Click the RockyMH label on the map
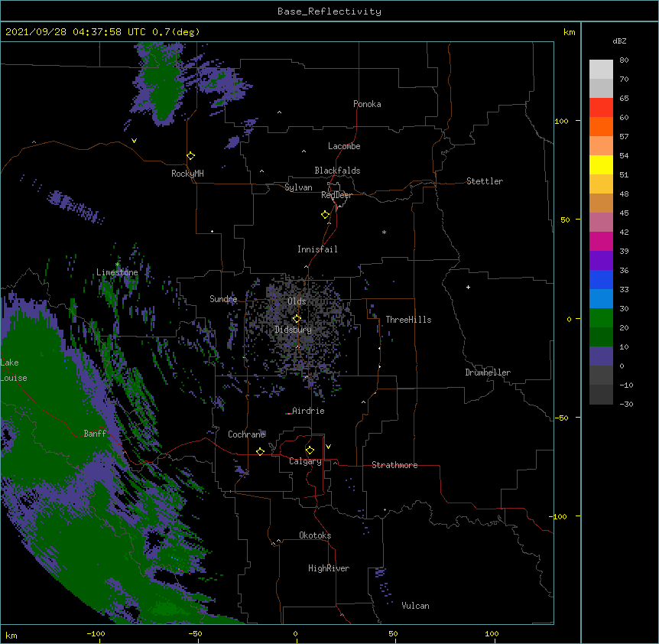659x644 pixels. pos(187,174)
